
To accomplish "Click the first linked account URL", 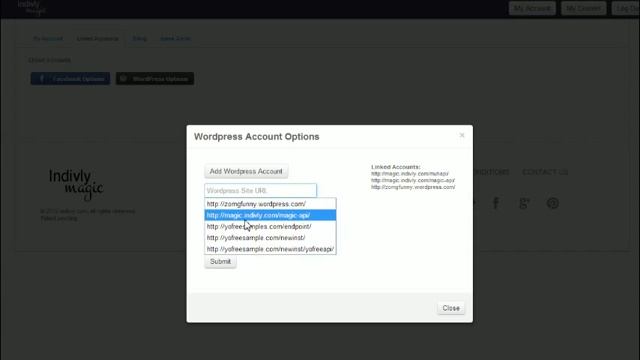I will click(410, 173).
